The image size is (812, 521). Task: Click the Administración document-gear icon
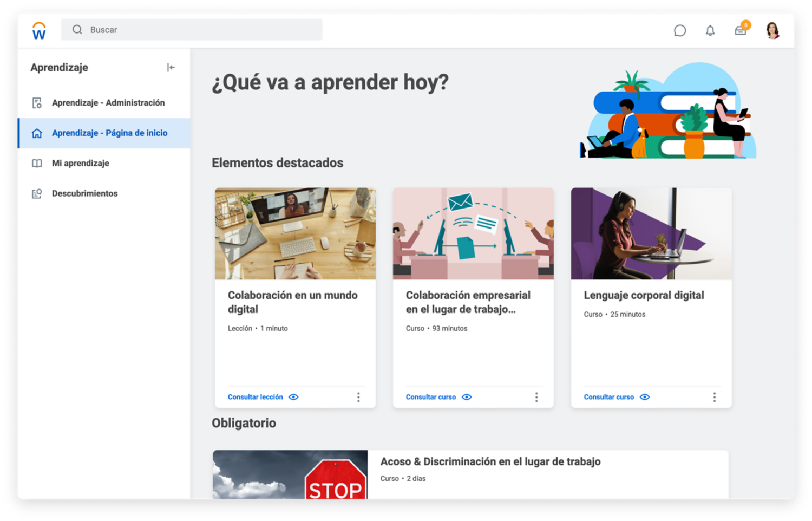[x=37, y=103]
